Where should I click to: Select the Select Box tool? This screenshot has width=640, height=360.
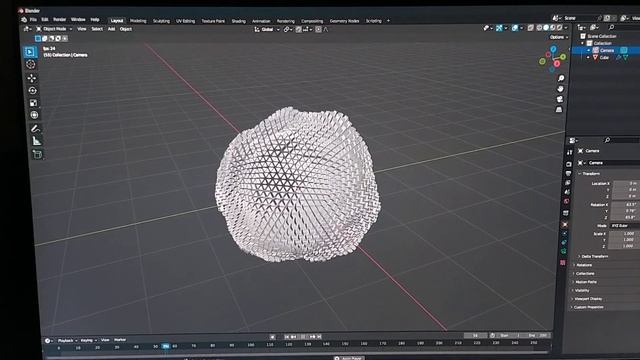coord(30,52)
